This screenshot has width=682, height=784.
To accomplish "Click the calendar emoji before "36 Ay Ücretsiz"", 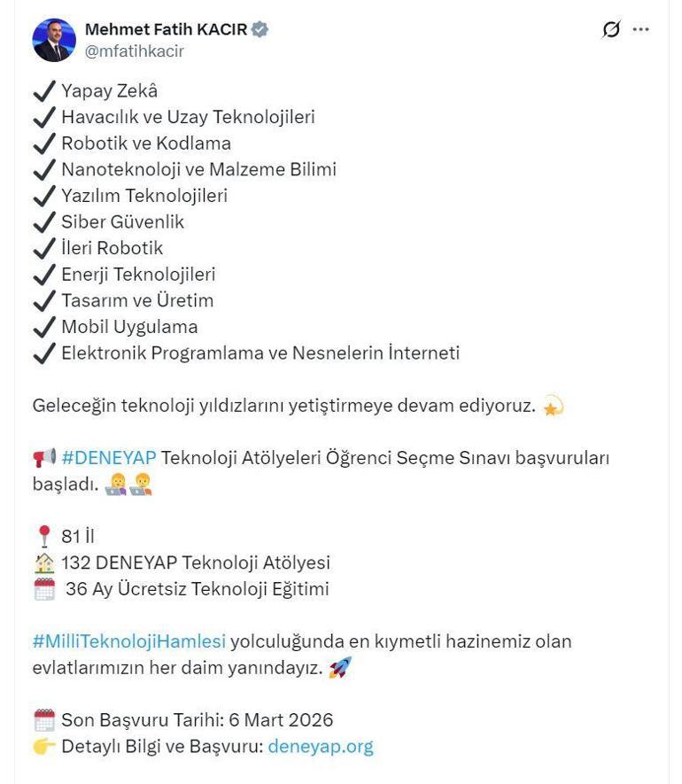I will tap(43, 587).
